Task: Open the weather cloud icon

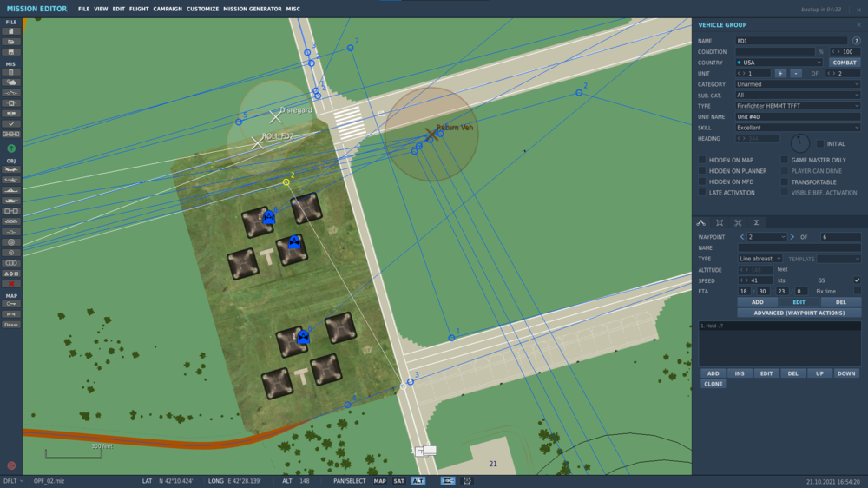Action: tap(11, 82)
